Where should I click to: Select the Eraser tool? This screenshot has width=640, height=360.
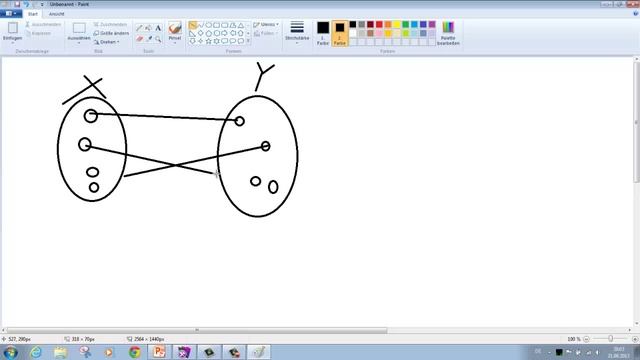point(140,39)
